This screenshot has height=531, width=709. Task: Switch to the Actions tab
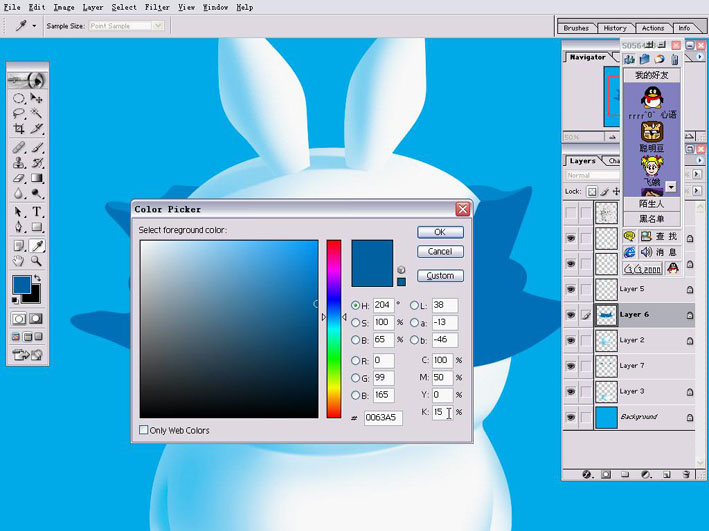(x=653, y=28)
